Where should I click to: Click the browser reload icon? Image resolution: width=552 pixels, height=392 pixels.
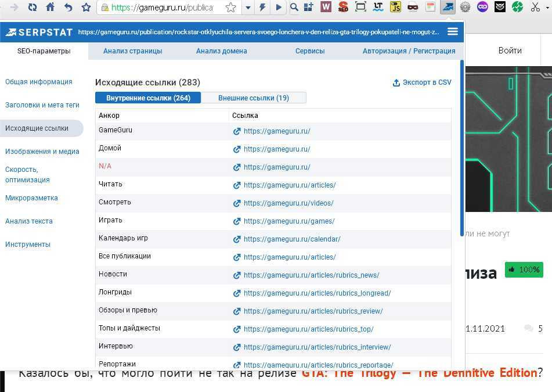coord(33,7)
